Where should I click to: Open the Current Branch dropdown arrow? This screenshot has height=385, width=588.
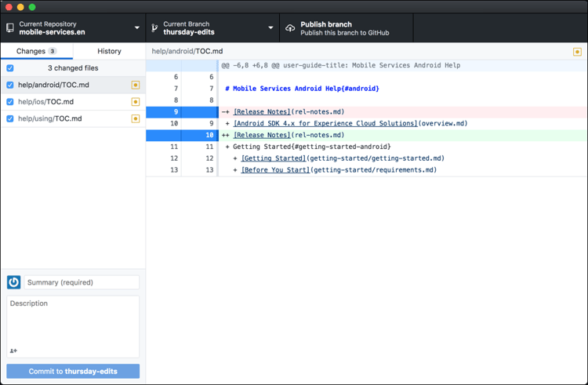pos(270,27)
